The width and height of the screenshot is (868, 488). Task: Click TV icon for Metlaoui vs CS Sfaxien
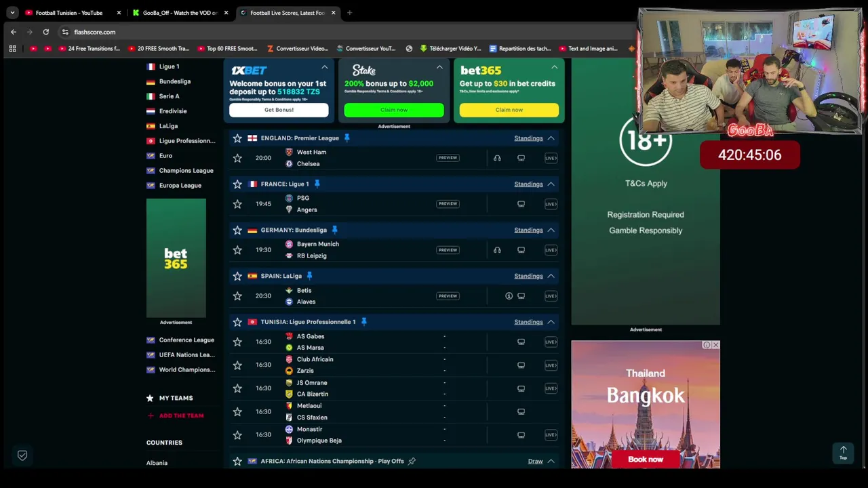(521, 411)
